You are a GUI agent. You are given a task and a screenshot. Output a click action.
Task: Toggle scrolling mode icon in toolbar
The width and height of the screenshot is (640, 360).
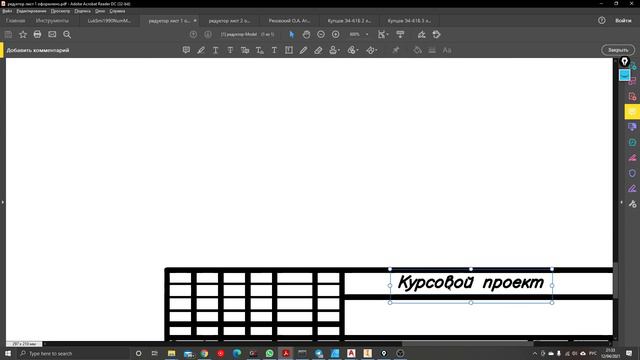[x=400, y=35]
